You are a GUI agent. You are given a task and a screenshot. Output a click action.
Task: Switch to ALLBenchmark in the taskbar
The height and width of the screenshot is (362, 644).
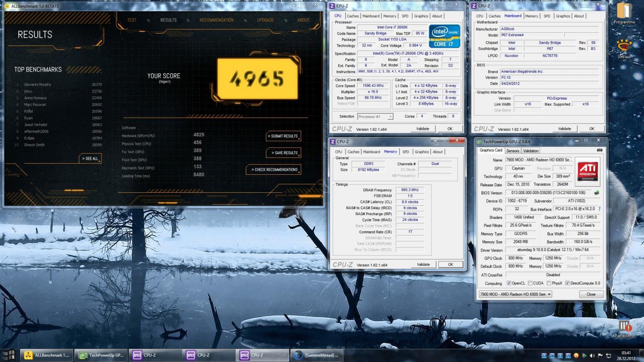47,355
